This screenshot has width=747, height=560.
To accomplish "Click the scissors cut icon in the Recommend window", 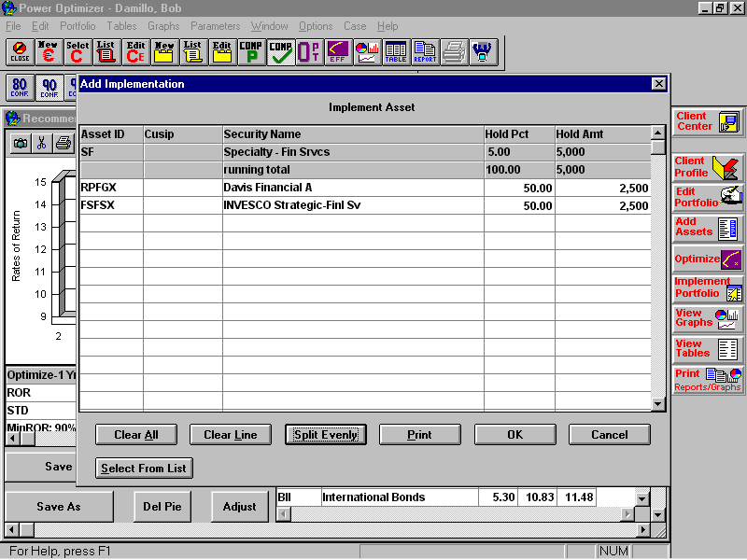I will 42,143.
